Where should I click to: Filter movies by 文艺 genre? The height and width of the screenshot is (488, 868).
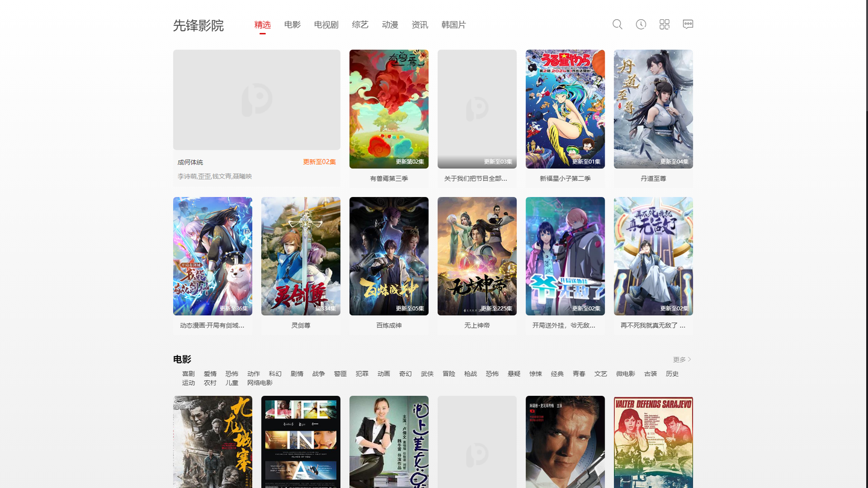601,374
